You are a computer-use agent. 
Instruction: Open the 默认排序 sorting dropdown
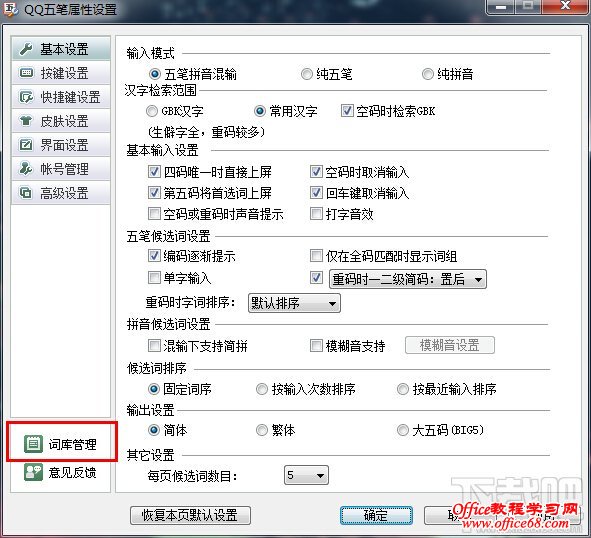[294, 303]
